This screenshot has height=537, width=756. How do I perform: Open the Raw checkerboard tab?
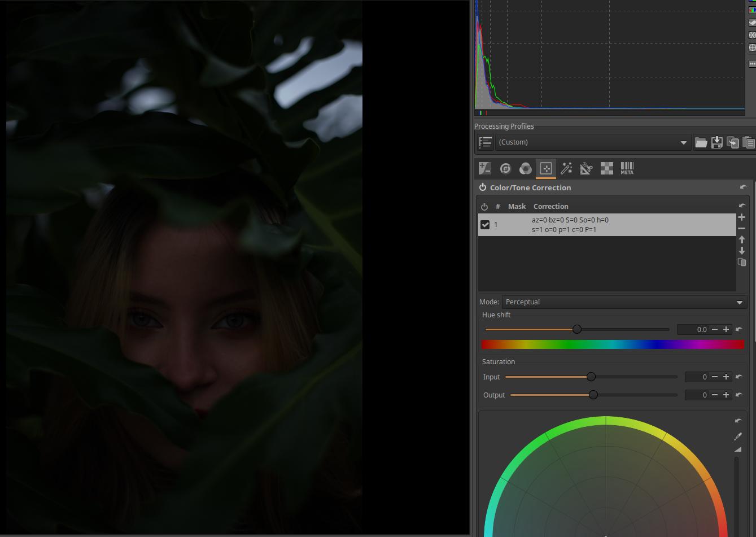tap(606, 168)
